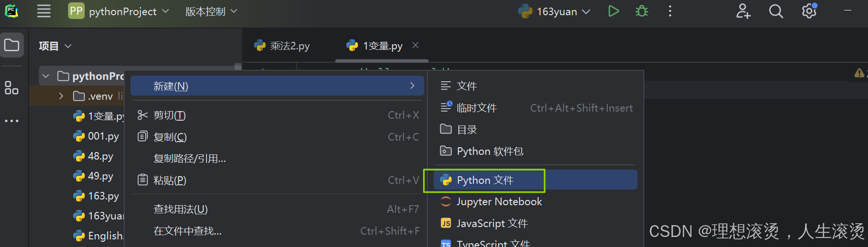Select 49.py in project tree
The width and height of the screenshot is (868, 247).
pos(93,176)
